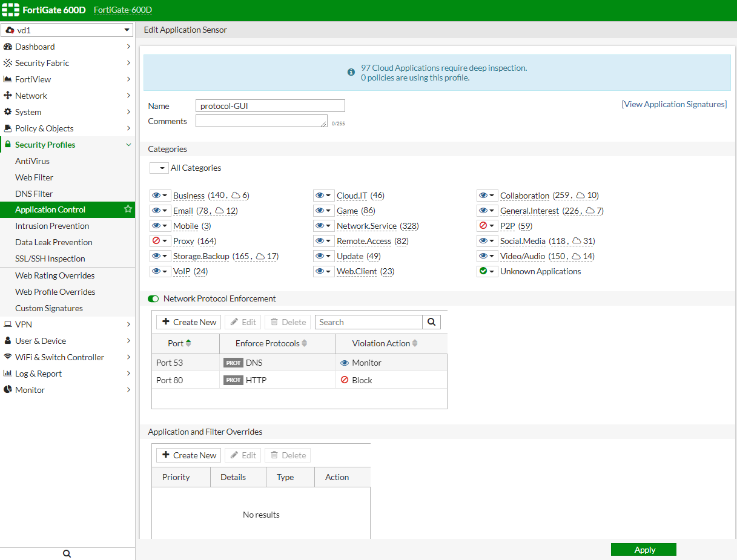Image resolution: width=737 pixels, height=560 pixels.
Task: Click the Comments text area
Action: coord(262,121)
